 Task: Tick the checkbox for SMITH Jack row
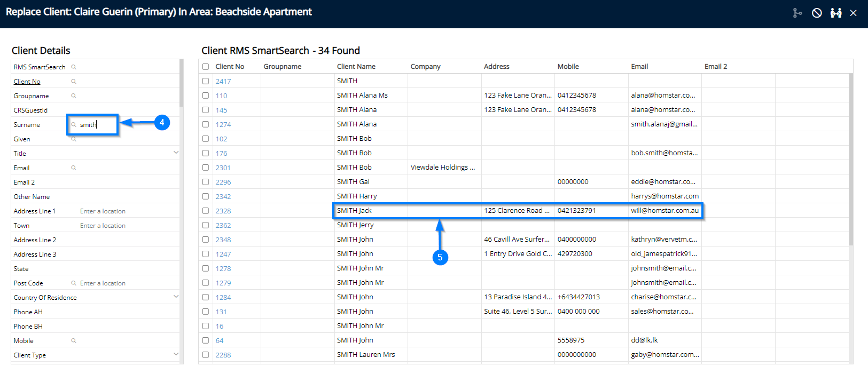click(206, 211)
